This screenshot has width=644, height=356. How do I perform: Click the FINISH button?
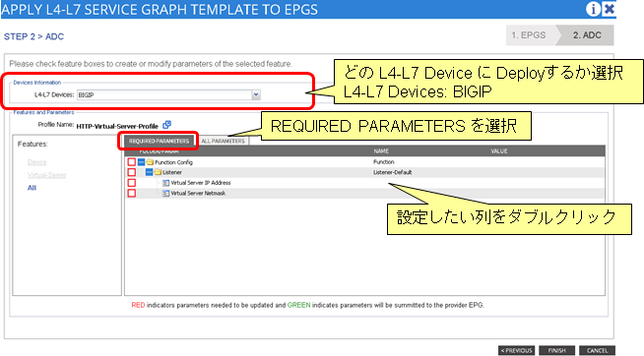(556, 351)
